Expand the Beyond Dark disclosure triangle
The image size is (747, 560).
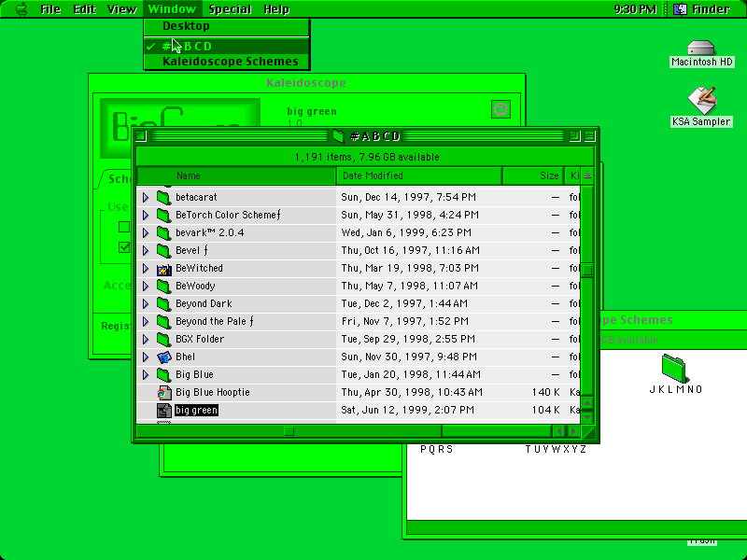[x=146, y=304]
